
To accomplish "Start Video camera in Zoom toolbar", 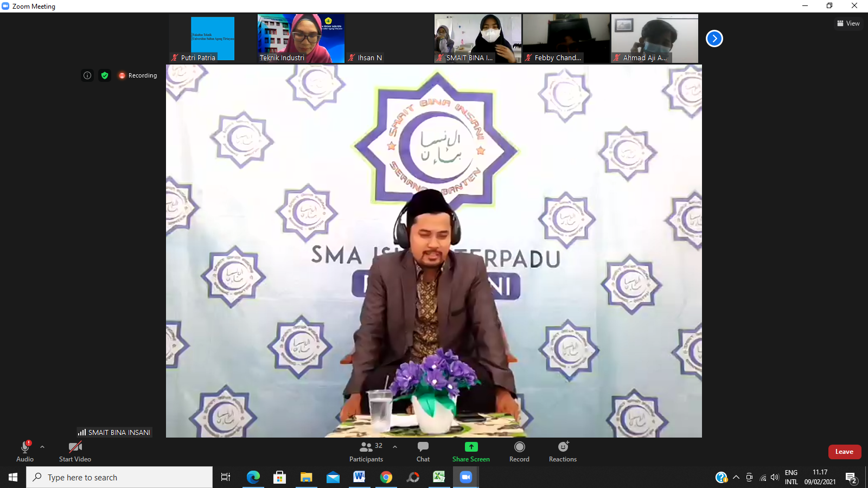I will point(75,451).
